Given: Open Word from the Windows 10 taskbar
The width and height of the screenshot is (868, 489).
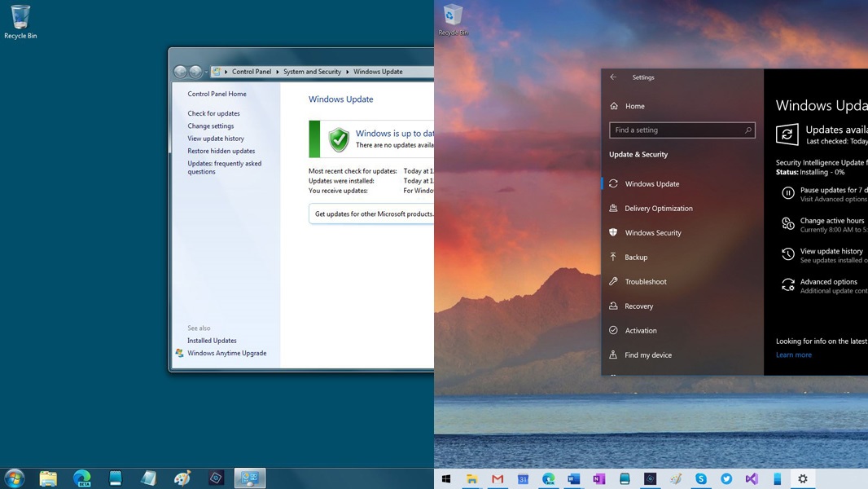Looking at the screenshot, I should coord(574,479).
